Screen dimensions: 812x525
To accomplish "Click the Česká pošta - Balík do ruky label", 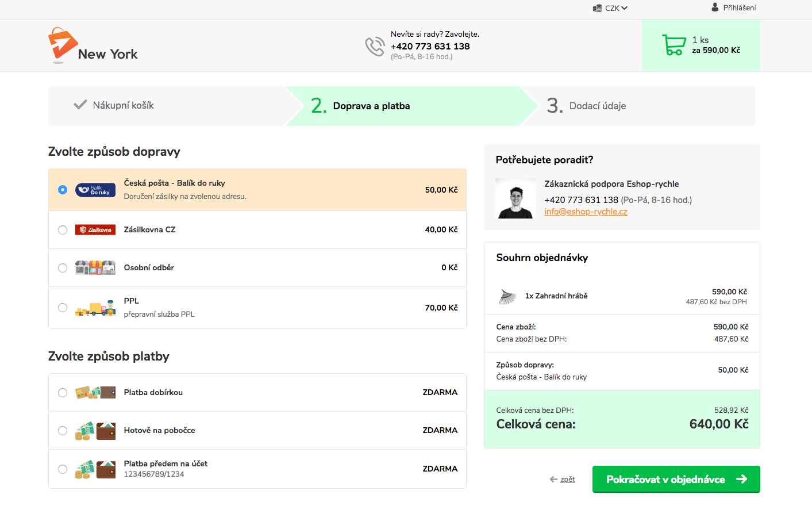I will pos(175,183).
